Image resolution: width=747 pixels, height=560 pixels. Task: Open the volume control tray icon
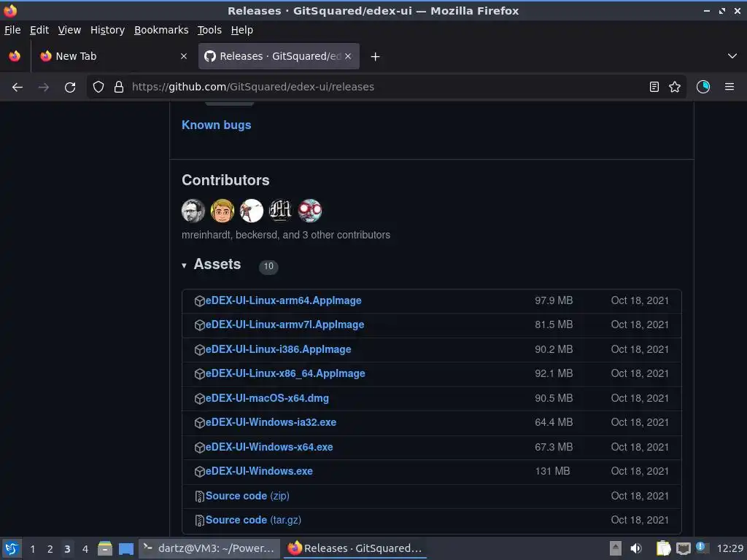[x=636, y=548]
